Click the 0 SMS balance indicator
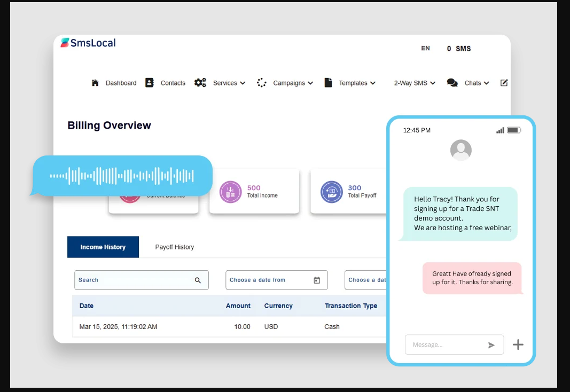570x392 pixels. click(459, 49)
